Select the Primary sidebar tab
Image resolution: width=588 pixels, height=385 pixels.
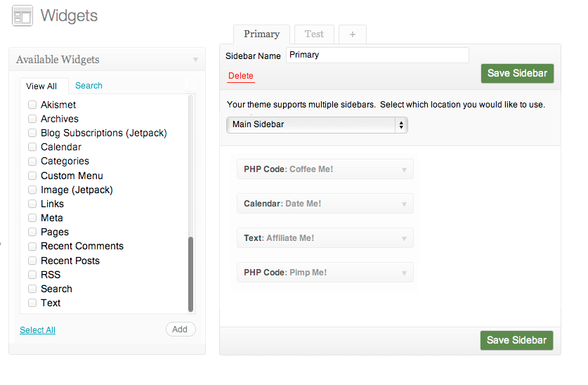click(x=262, y=34)
